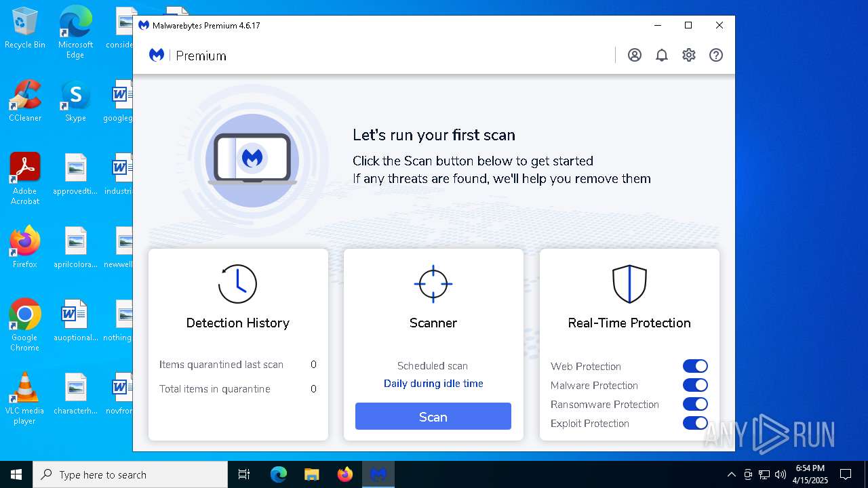This screenshot has width=868, height=488.
Task: Open the volume control in tray
Action: click(x=781, y=474)
